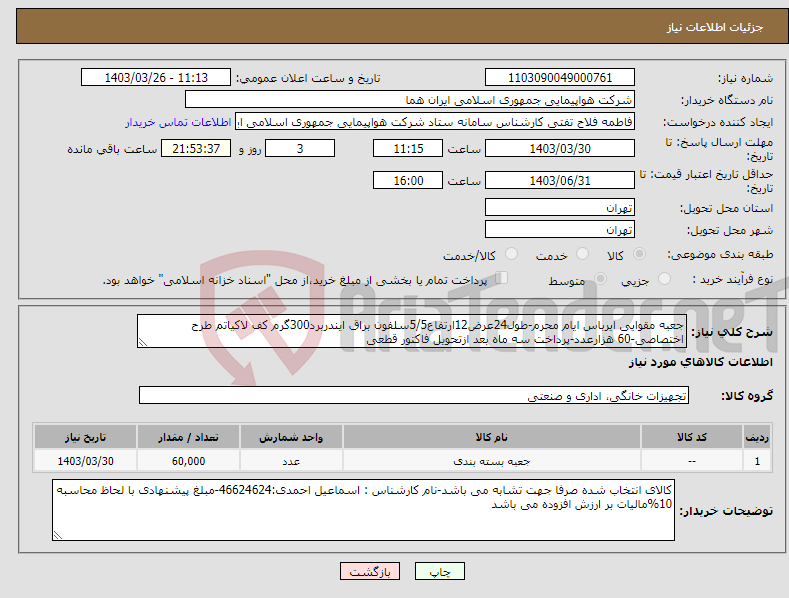Click the چاپ print button
This screenshot has height=598, width=789.
click(440, 571)
